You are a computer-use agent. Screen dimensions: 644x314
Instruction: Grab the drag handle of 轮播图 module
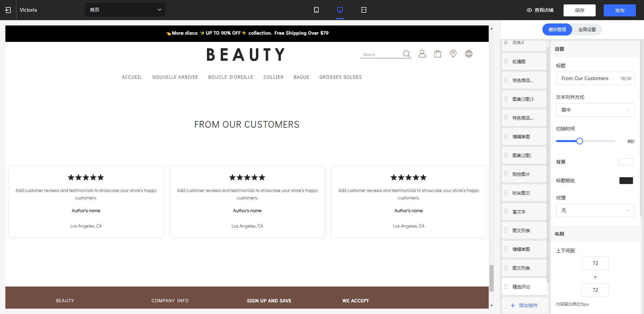click(506, 62)
